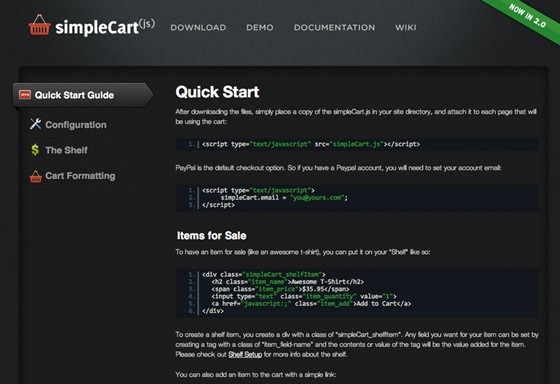Click the Add to Cart anchor code line

[311, 304]
